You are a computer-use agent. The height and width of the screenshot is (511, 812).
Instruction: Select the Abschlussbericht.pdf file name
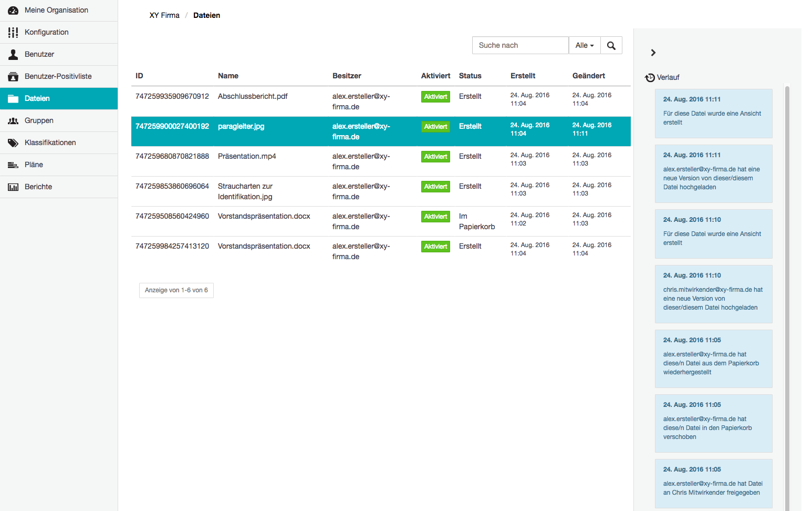(253, 97)
